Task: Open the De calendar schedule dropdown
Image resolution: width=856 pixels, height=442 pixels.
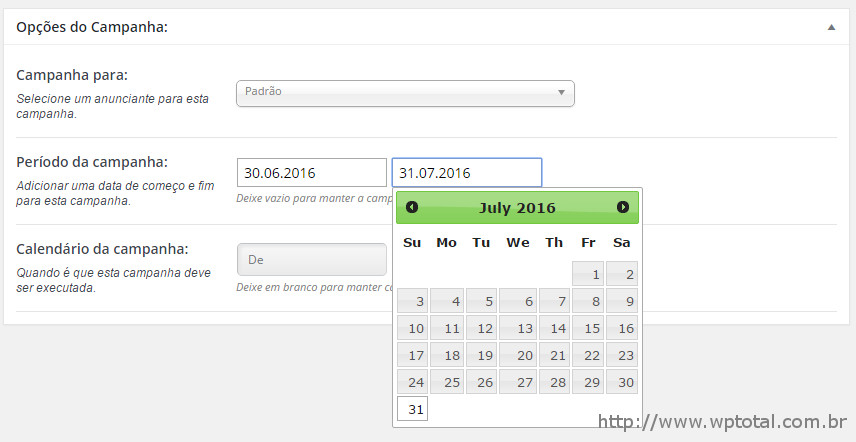Action: coord(312,260)
